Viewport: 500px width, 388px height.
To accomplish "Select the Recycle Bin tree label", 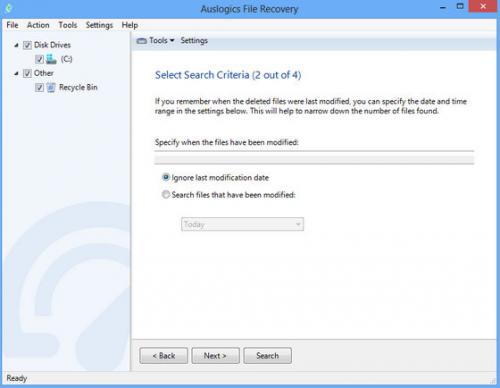I will [78, 87].
